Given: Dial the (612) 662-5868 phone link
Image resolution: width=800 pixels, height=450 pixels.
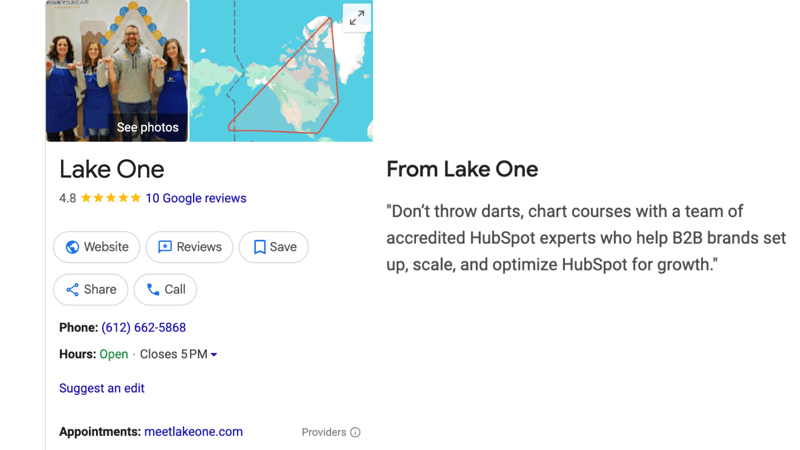Looking at the screenshot, I should [x=143, y=327].
